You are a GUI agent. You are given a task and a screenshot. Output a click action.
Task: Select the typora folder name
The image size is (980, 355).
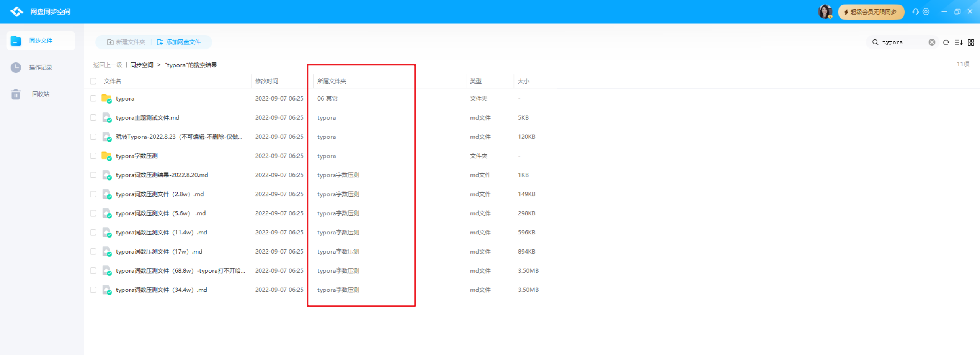[125, 98]
